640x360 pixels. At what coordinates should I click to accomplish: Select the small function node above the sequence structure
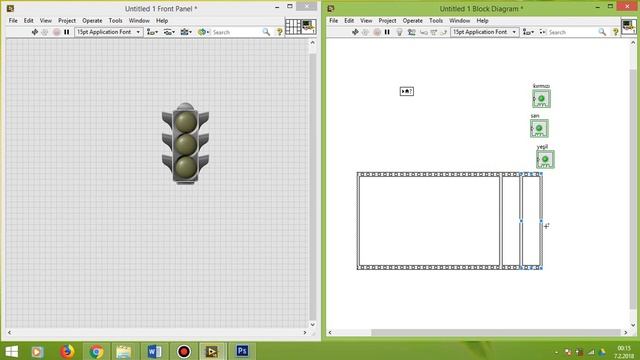(407, 91)
